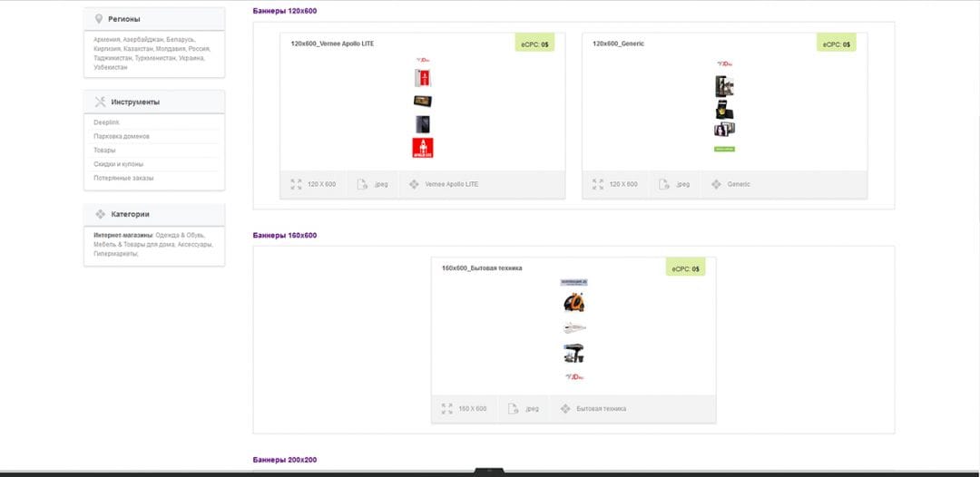Click the tools icon beside Инструменты
The height and width of the screenshot is (477, 980).
point(100,102)
